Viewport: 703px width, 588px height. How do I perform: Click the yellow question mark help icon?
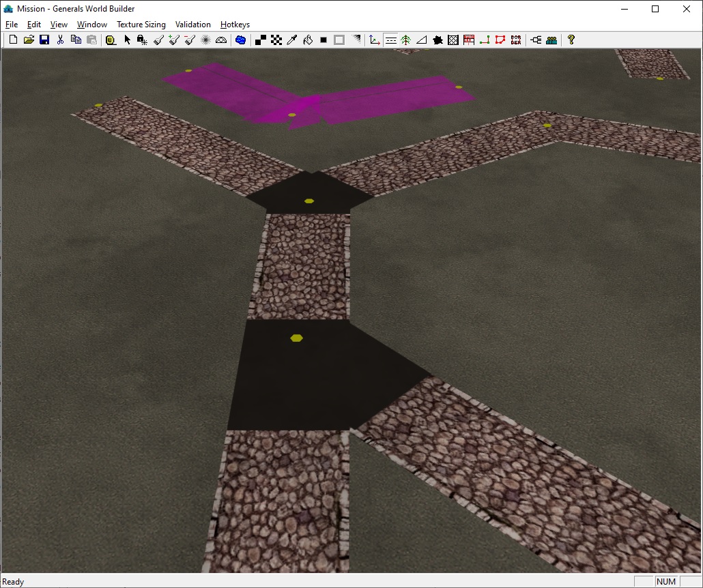(x=571, y=40)
